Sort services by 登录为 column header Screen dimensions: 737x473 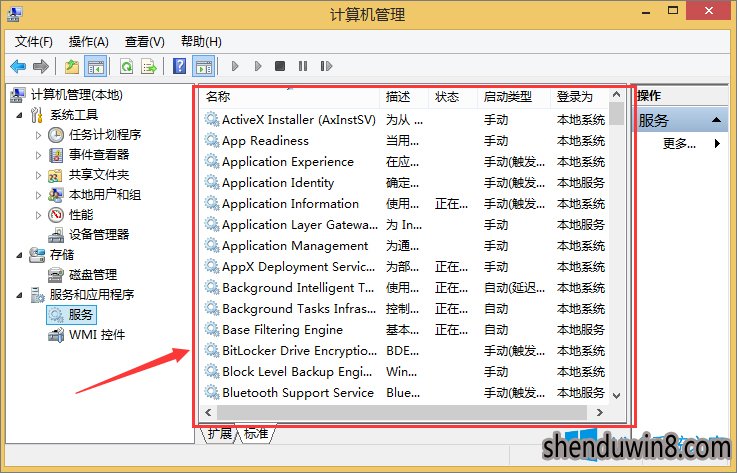click(x=579, y=97)
